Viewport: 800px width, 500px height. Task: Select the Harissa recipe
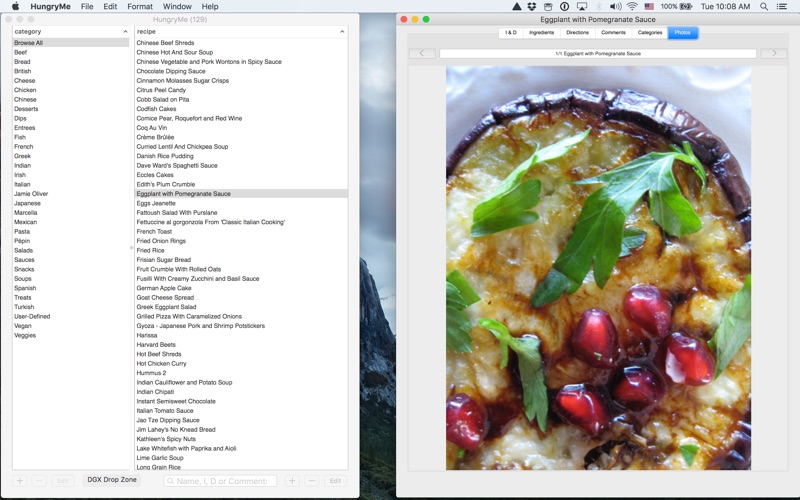coord(241,335)
